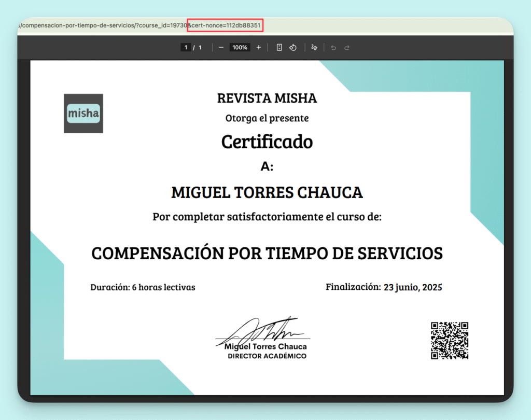Click the fit to page icon
This screenshot has height=420, width=531.
tap(279, 47)
